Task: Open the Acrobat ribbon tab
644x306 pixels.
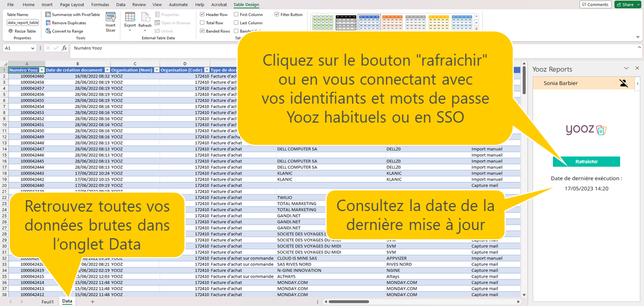Action: [219, 4]
